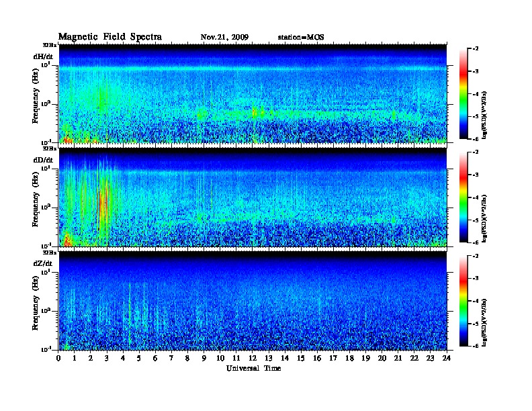Click the dH/dt spectrogram panel

tap(253, 93)
